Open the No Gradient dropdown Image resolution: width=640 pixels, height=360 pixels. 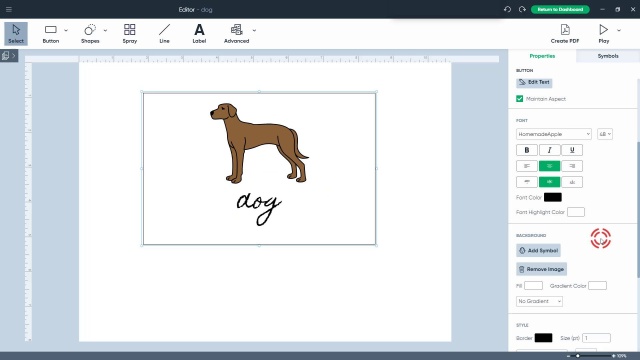coord(539,301)
